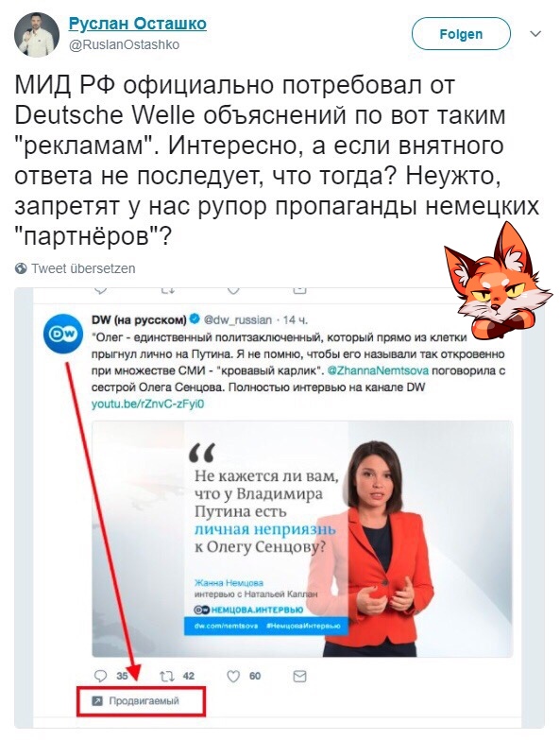Click the globe icon beside Tweet übersetzen
This screenshot has height=740, width=560.
point(21,268)
